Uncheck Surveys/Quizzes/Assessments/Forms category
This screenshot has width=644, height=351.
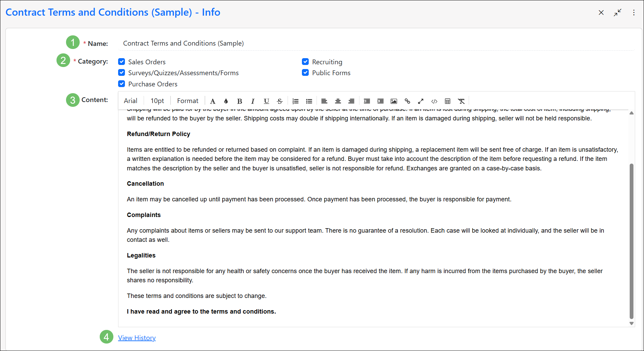122,72
